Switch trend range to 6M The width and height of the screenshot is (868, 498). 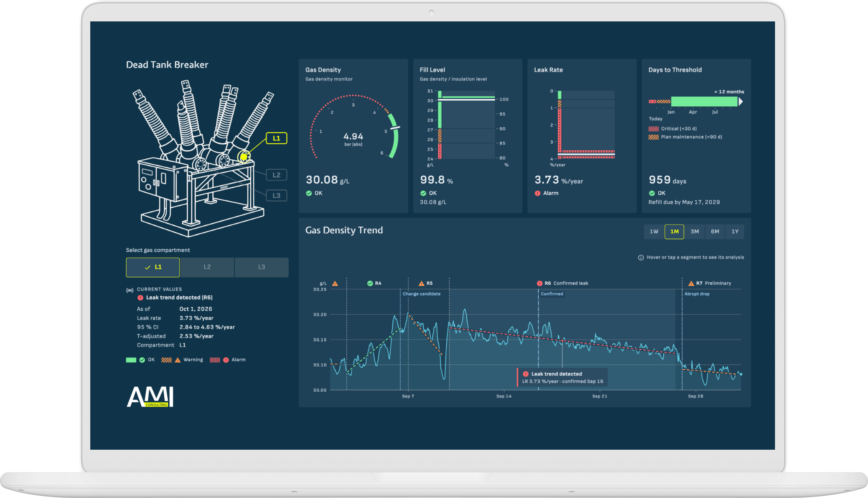pos(715,232)
